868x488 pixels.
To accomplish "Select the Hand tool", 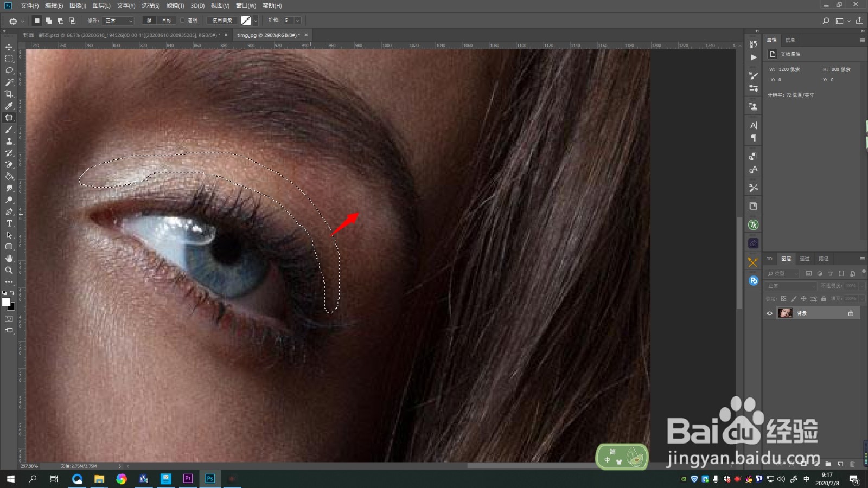I will 9,259.
